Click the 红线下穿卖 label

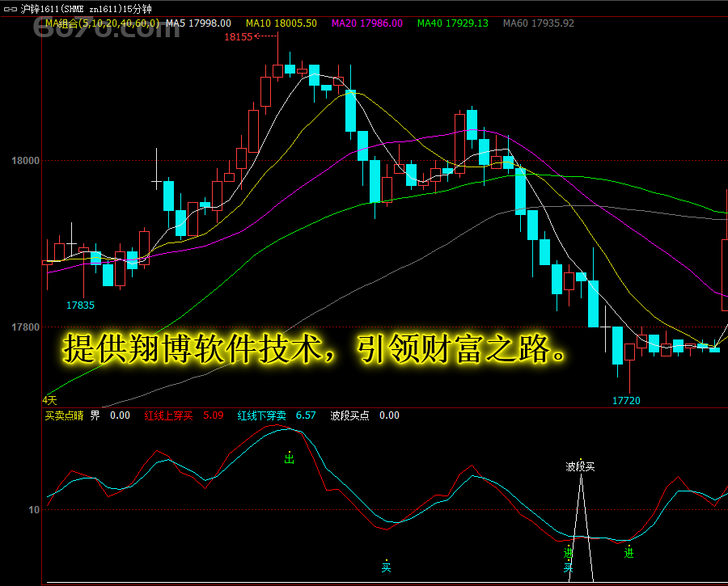click(261, 415)
